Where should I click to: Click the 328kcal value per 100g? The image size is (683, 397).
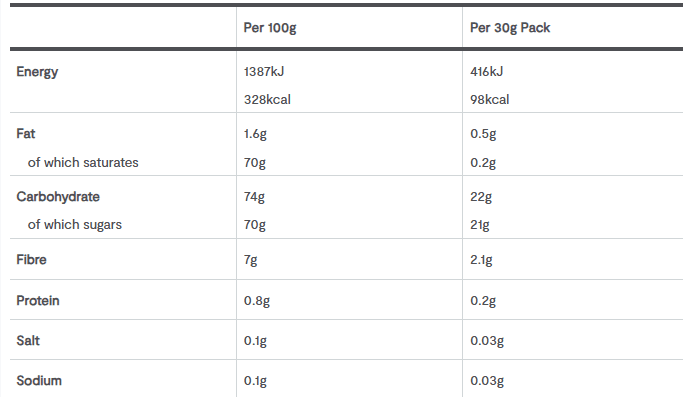pyautogui.click(x=267, y=99)
